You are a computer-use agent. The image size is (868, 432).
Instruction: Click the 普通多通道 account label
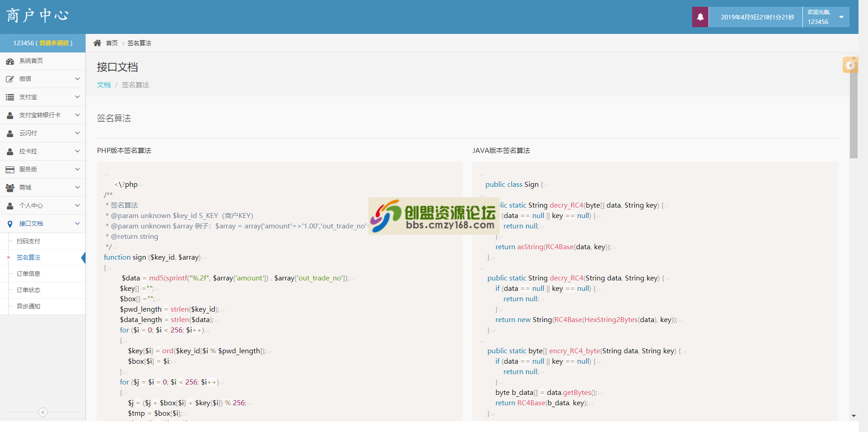coord(54,43)
